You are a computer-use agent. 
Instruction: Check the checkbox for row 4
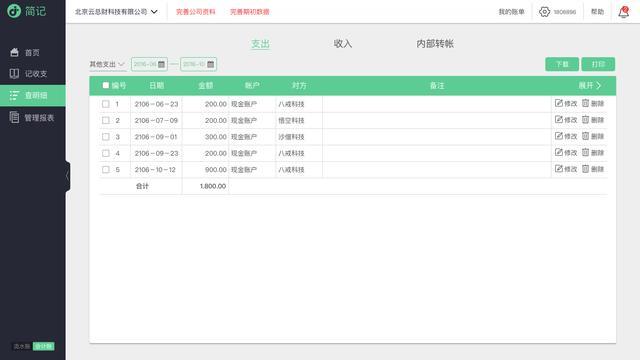pyautogui.click(x=106, y=153)
